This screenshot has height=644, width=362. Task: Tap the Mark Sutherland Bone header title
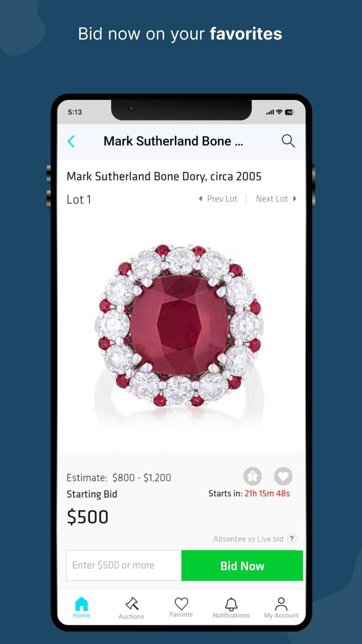[173, 141]
